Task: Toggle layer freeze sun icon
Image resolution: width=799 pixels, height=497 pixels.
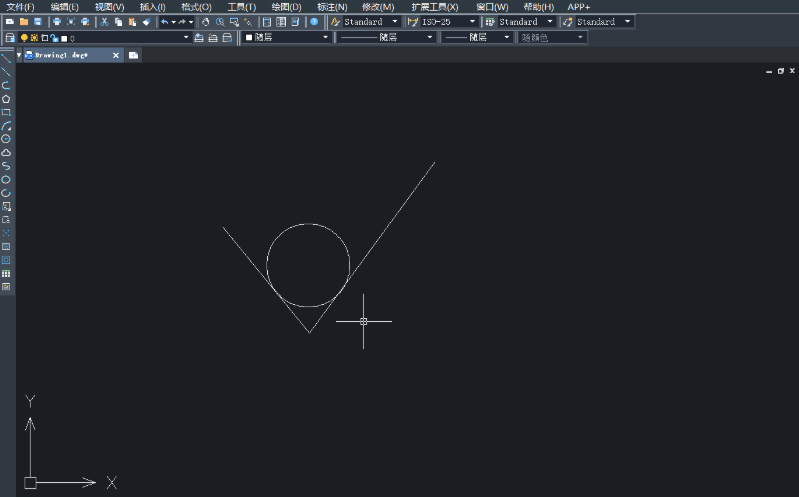Action: (34, 38)
